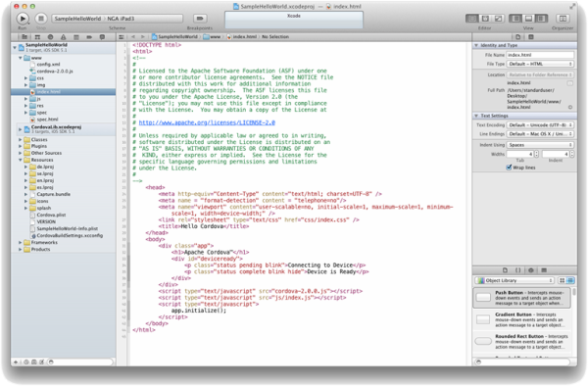Select config.xml in the navigator

tap(48, 65)
